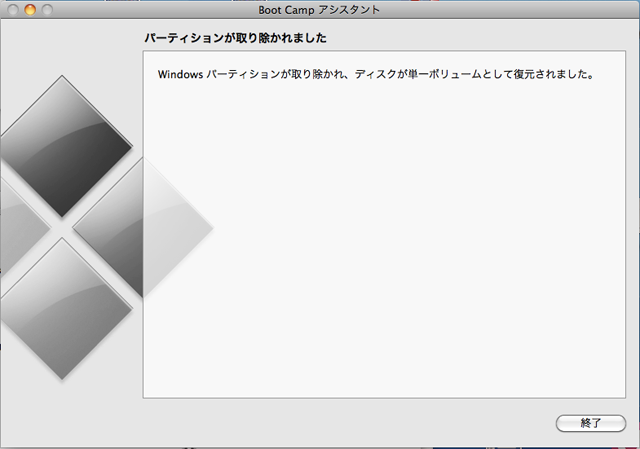
Task: Click the center gap between logo diamonds
Action: [63, 227]
